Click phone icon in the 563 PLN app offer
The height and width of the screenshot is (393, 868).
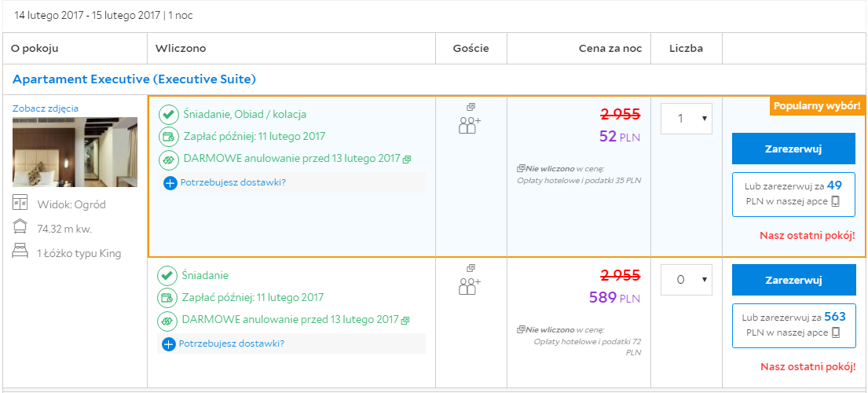tap(836, 332)
